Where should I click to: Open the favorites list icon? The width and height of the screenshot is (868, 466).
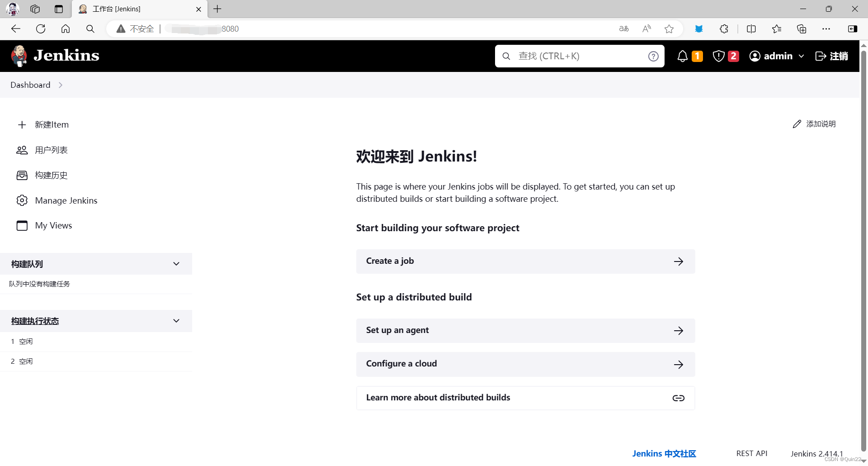777,29
